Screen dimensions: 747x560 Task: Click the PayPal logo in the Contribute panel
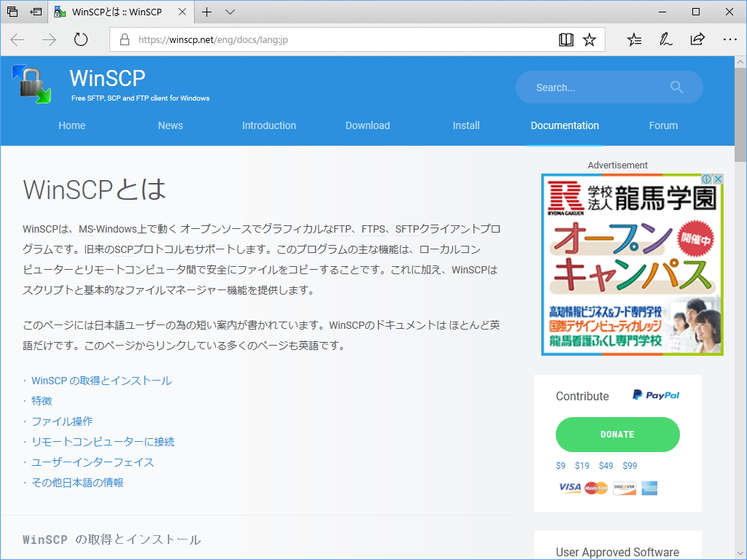tap(654, 395)
